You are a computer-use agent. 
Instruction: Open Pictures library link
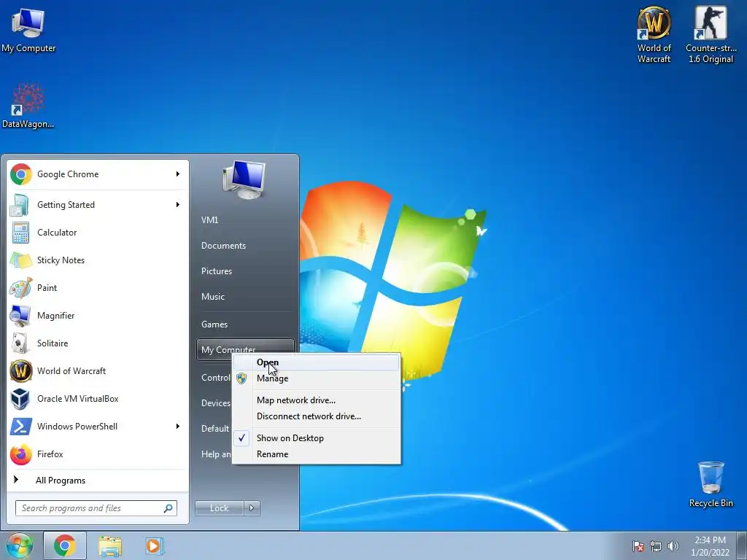click(245, 271)
